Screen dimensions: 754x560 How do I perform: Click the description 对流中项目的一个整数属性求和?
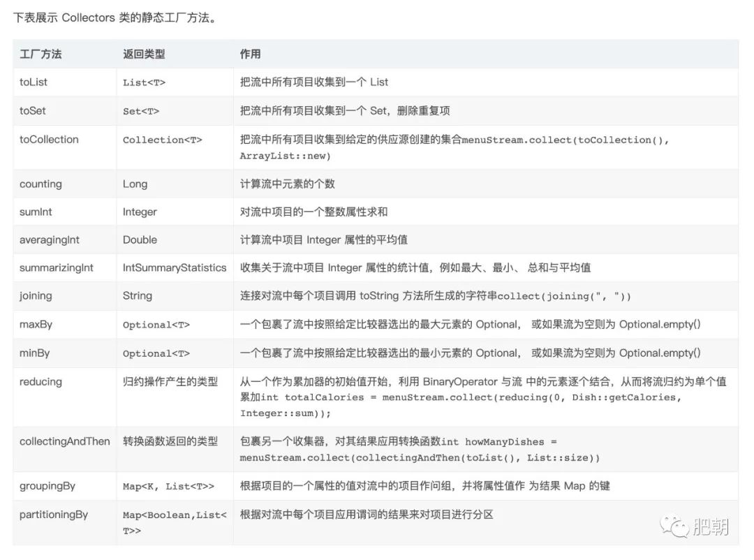313,212
